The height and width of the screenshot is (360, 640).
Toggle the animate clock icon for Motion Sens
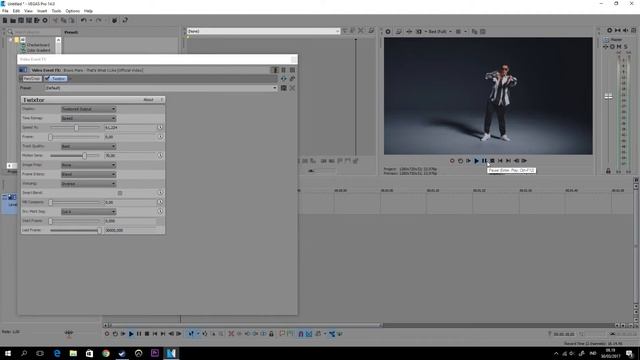(160, 156)
